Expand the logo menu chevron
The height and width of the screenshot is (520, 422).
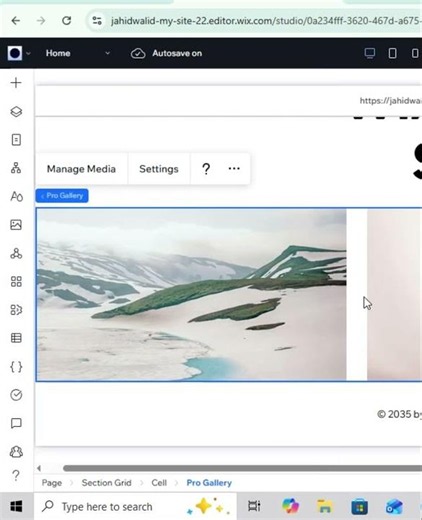click(28, 53)
